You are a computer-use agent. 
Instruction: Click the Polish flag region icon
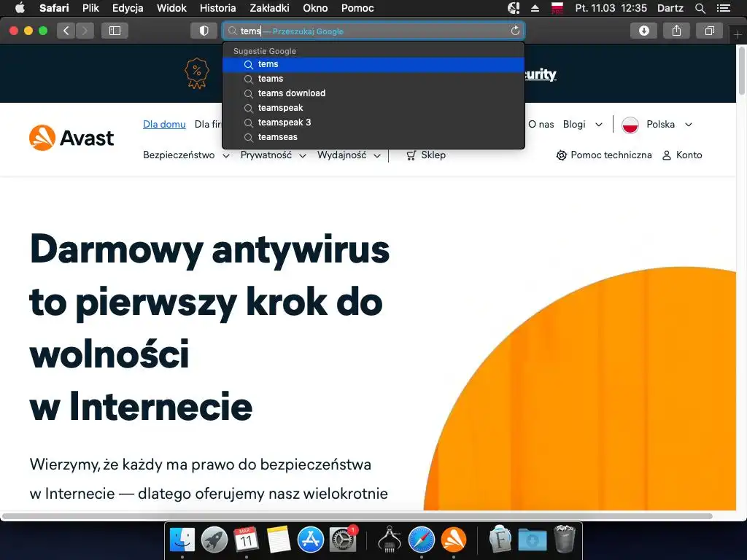tap(630, 125)
